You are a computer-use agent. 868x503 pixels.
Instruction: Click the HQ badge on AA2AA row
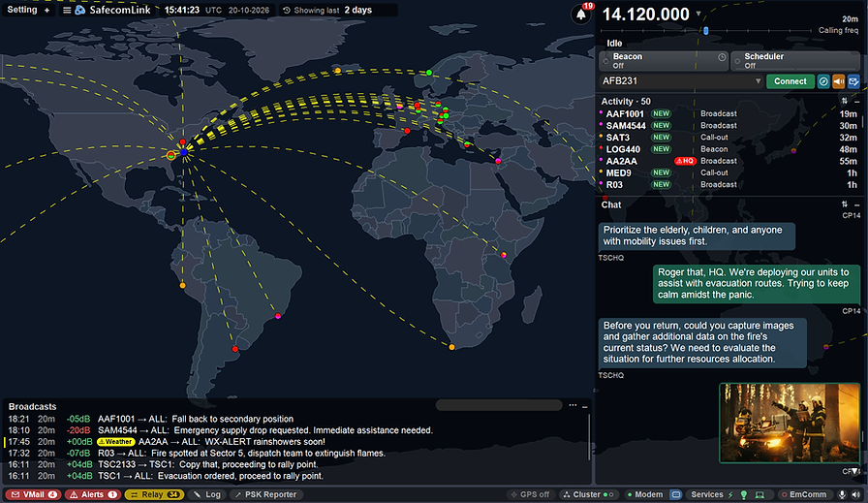coord(685,161)
